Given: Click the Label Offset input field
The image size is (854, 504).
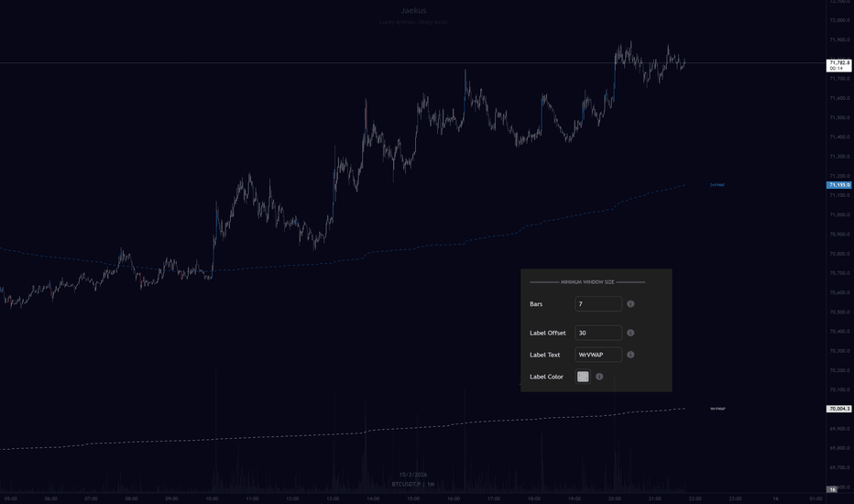Looking at the screenshot, I should tap(598, 334).
